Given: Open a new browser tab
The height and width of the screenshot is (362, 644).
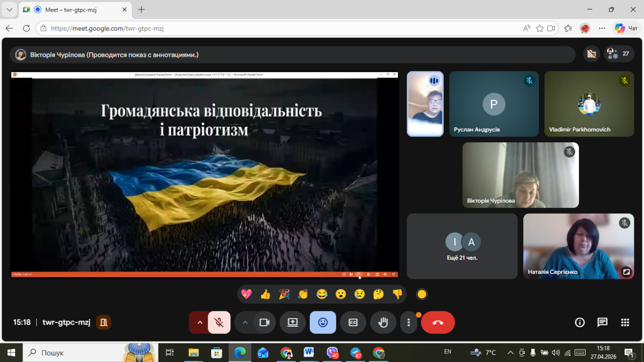Looking at the screenshot, I should click(x=141, y=10).
